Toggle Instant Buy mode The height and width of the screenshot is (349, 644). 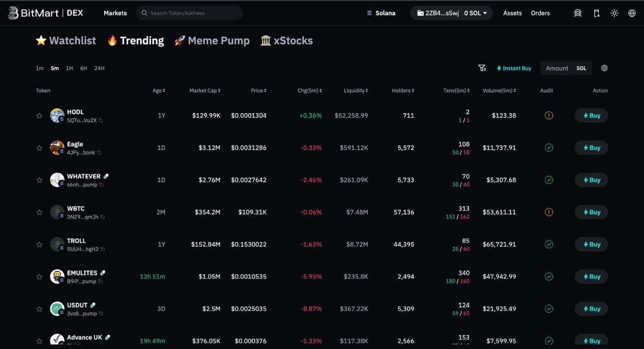tap(514, 68)
